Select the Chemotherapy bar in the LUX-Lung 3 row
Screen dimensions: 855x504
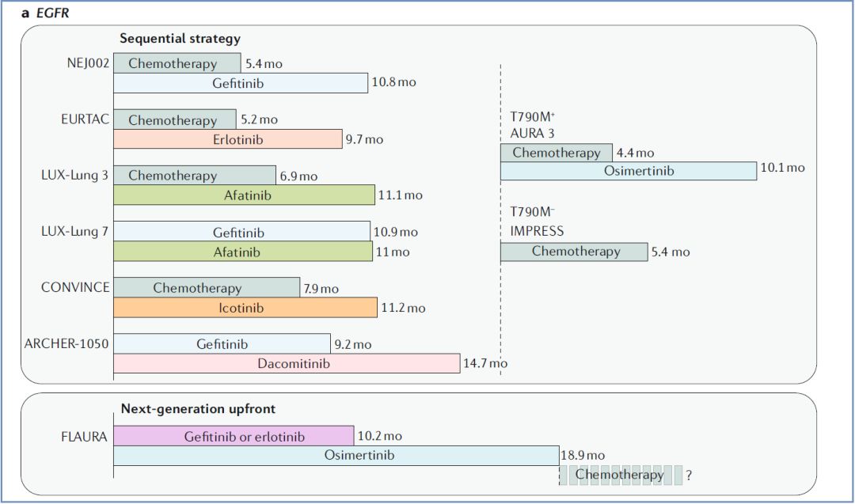pyautogui.click(x=195, y=176)
